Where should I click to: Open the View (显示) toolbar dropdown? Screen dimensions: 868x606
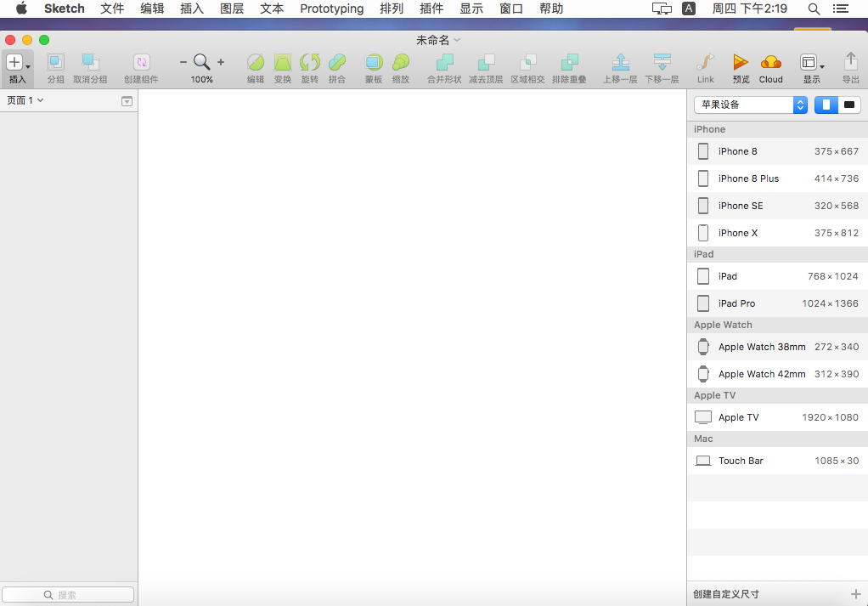[812, 63]
